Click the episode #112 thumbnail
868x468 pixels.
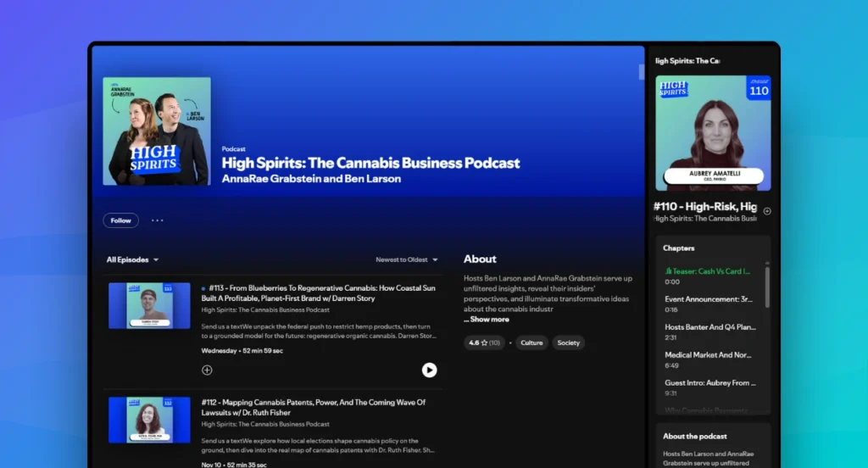click(149, 420)
